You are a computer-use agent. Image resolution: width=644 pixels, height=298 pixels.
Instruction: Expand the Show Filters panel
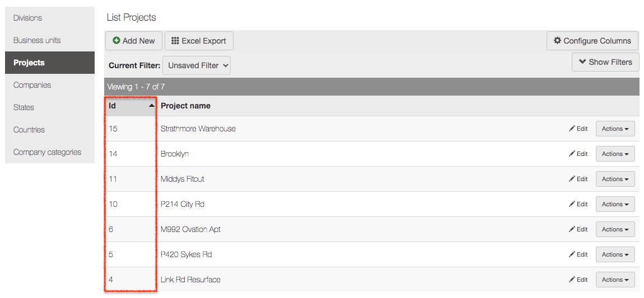click(605, 62)
